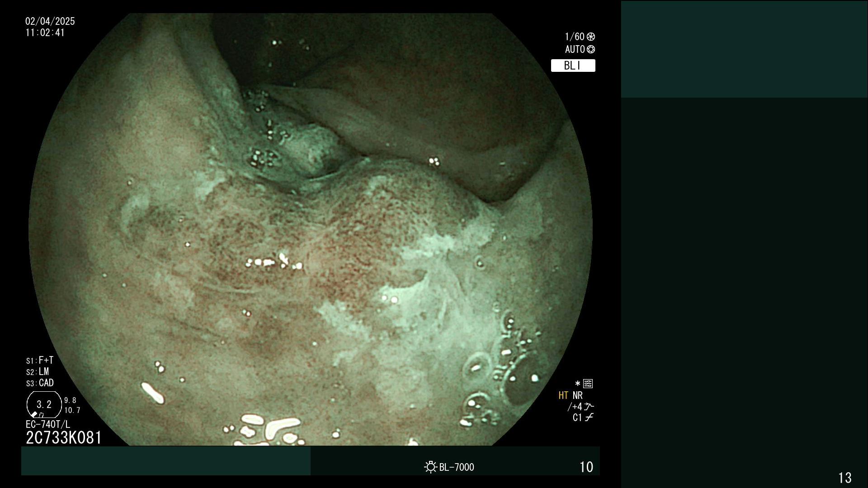Click the light source icon beside BL-7000
The image size is (868, 488).
tap(430, 467)
